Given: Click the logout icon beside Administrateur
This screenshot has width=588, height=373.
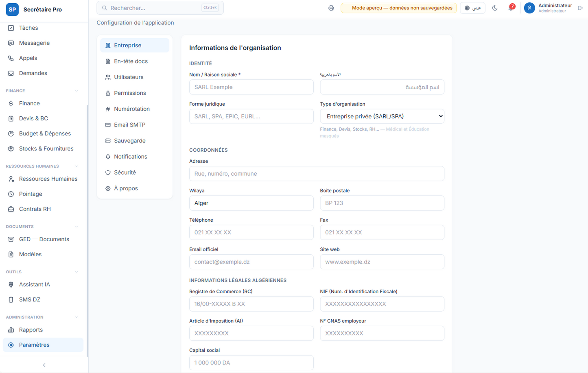Looking at the screenshot, I should [x=580, y=8].
